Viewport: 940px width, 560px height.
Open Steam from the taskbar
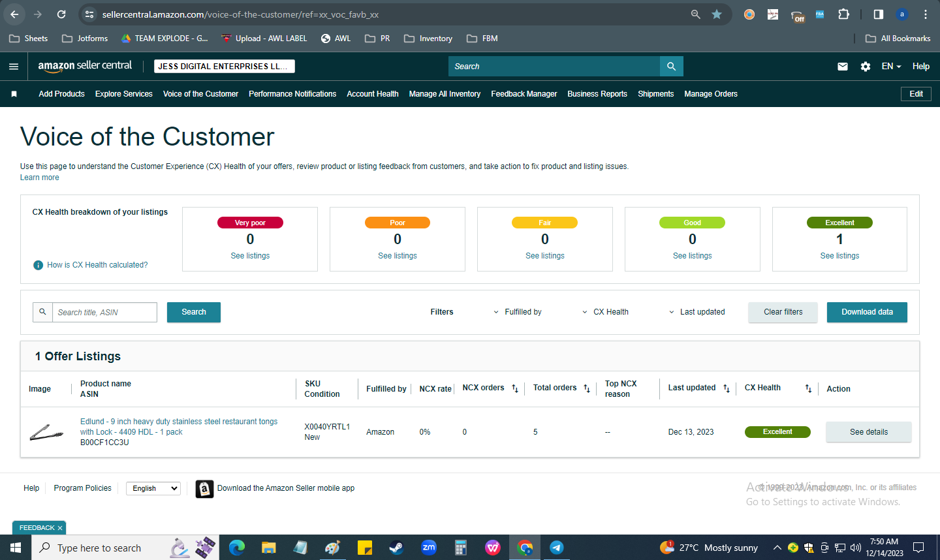(396, 548)
